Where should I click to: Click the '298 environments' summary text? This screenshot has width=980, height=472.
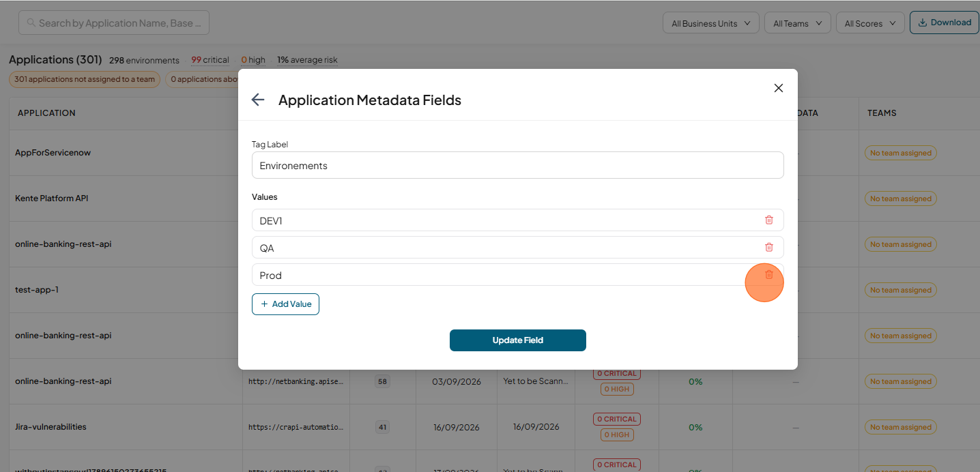tap(144, 60)
